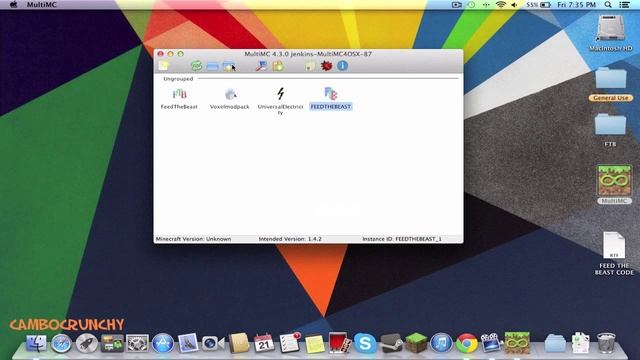640x360 pixels.
Task: Open the camera recorder icon in the dock
Action: tap(213, 344)
